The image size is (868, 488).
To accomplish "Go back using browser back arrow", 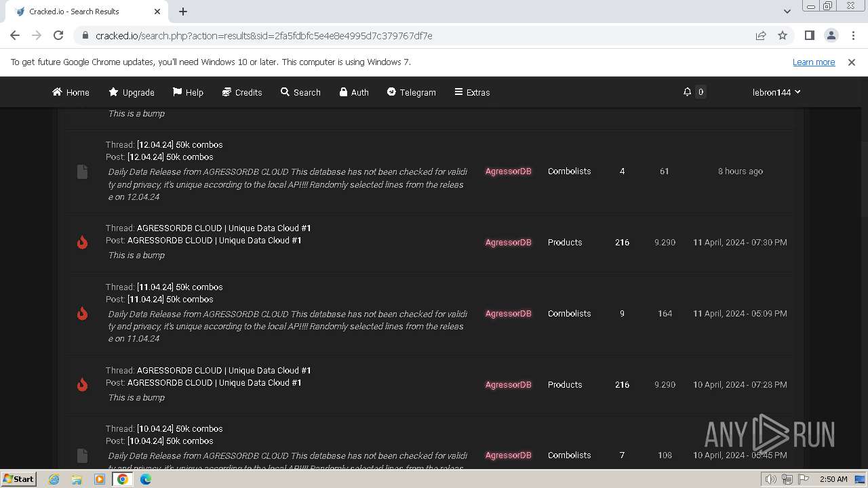I will click(15, 35).
